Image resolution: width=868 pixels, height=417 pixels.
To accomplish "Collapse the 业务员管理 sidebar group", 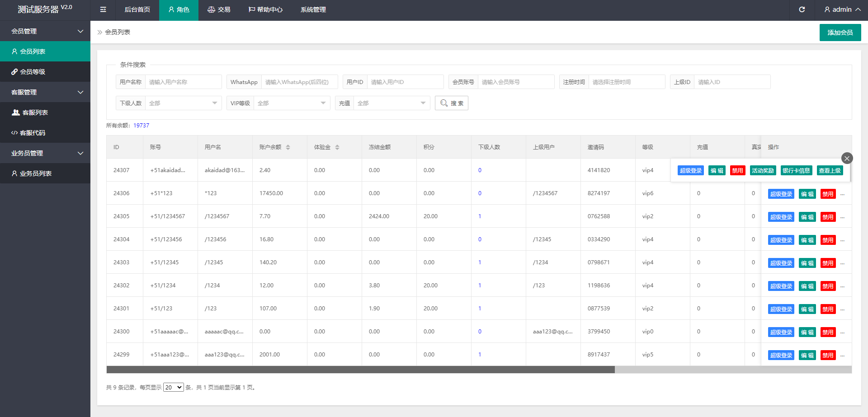I will tap(45, 153).
